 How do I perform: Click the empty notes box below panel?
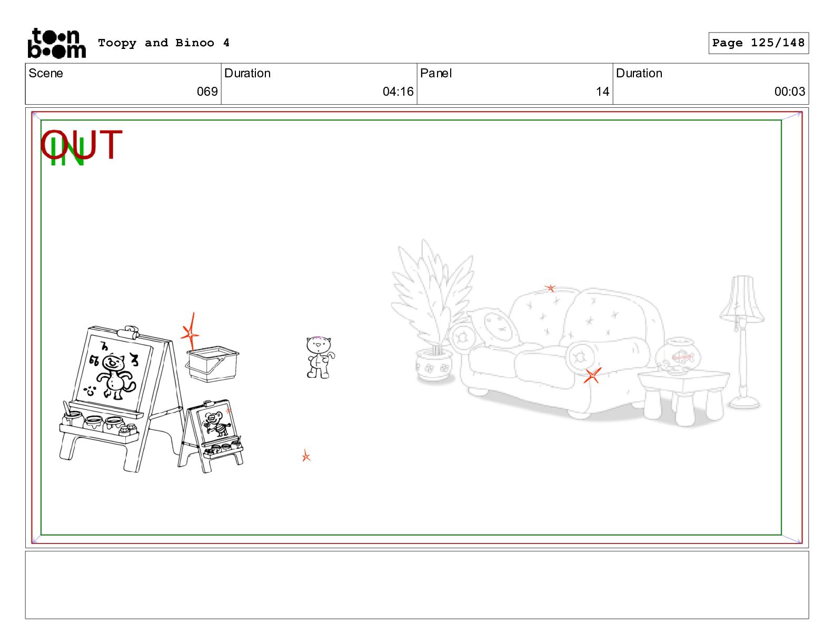pyautogui.click(x=417, y=585)
